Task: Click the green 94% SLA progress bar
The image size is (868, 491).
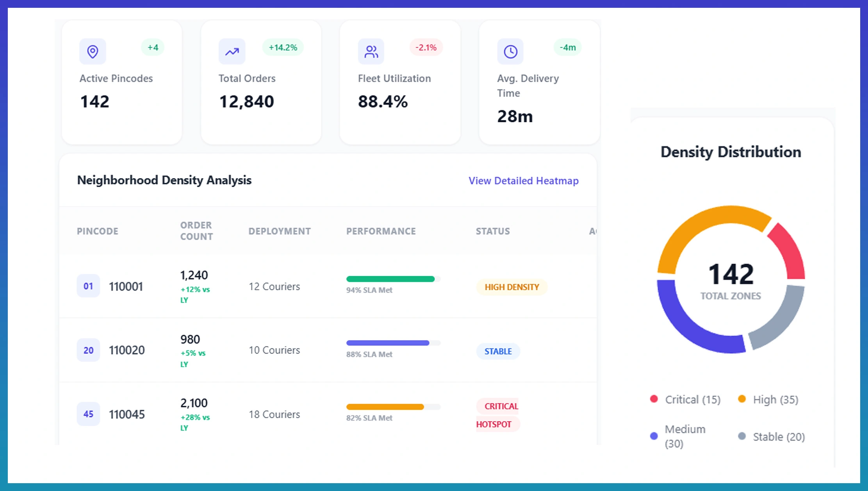Action: (390, 279)
